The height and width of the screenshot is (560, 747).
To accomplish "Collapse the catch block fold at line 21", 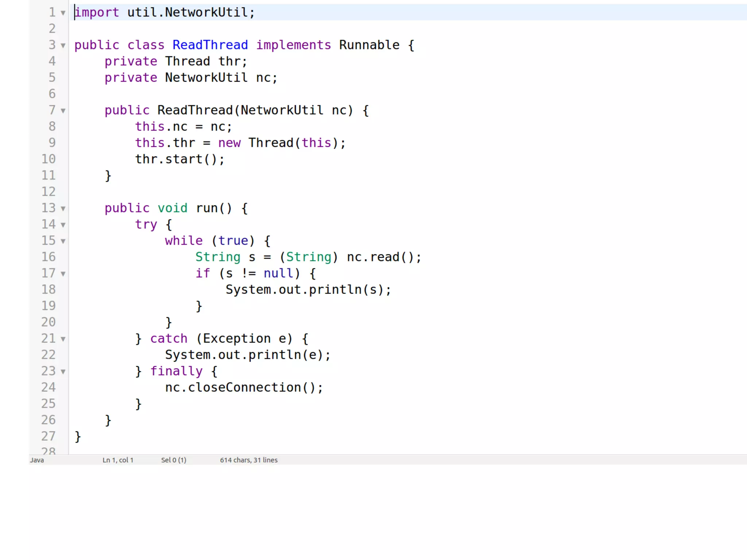I will [x=63, y=339].
